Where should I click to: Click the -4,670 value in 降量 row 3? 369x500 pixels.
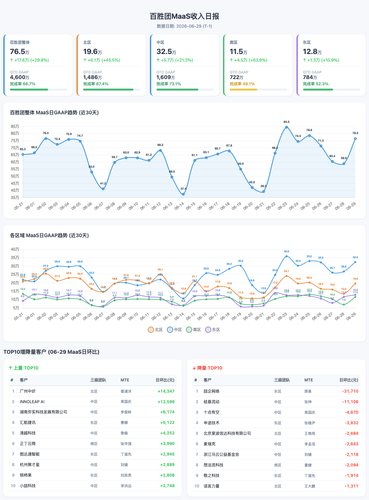352,412
